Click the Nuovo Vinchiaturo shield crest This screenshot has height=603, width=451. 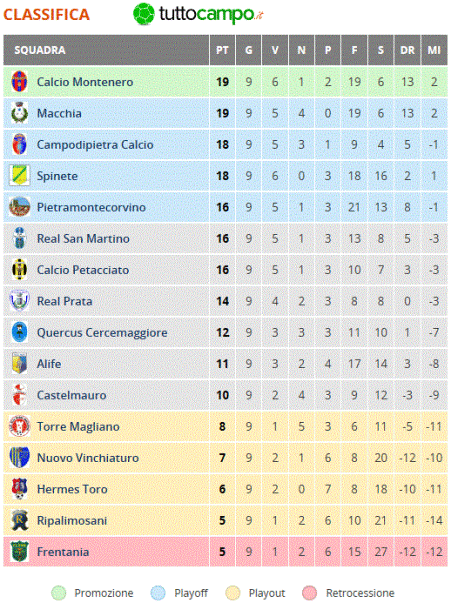tap(19, 457)
